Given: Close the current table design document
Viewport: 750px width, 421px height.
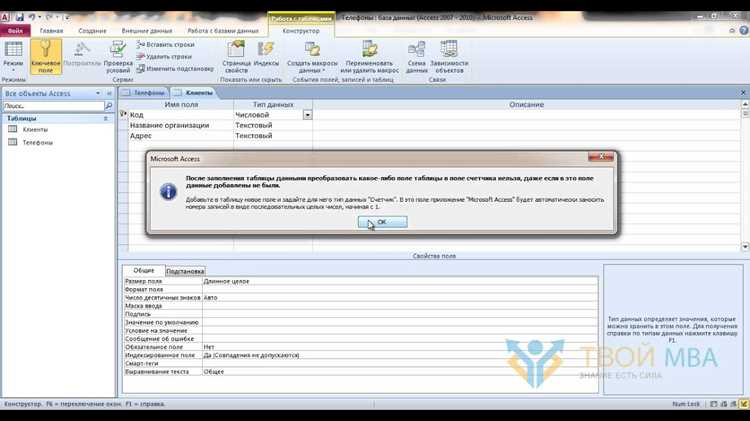Looking at the screenshot, I should (x=743, y=93).
